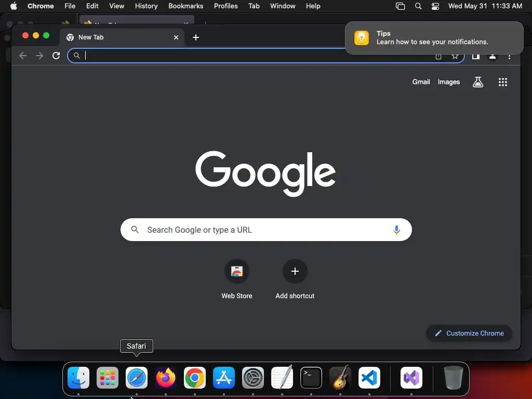
Task: Open System Preferences from the Dock
Action: (x=253, y=377)
